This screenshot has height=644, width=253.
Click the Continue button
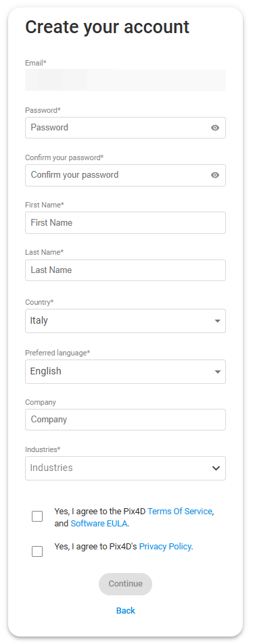click(x=125, y=584)
